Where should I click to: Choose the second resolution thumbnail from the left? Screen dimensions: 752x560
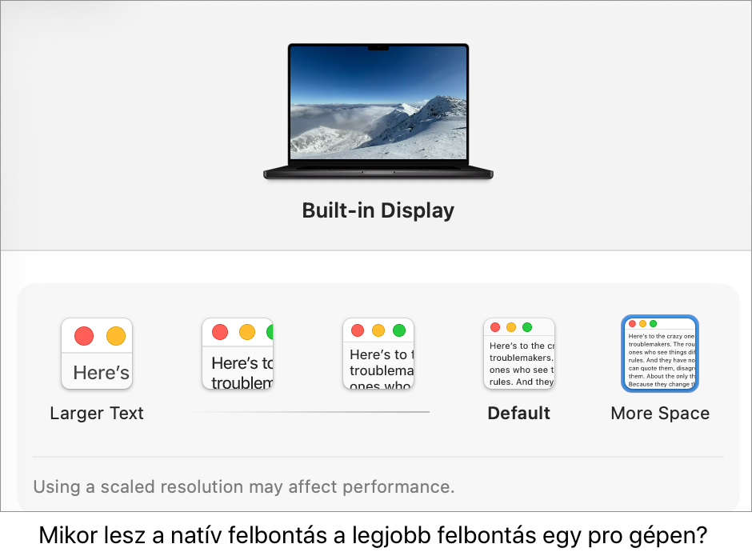click(238, 354)
